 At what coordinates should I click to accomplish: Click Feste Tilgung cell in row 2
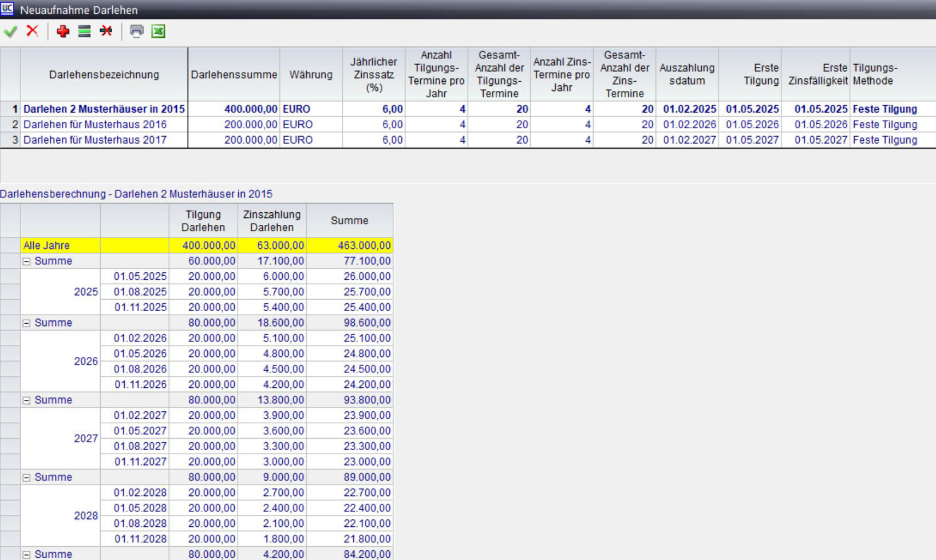884,125
